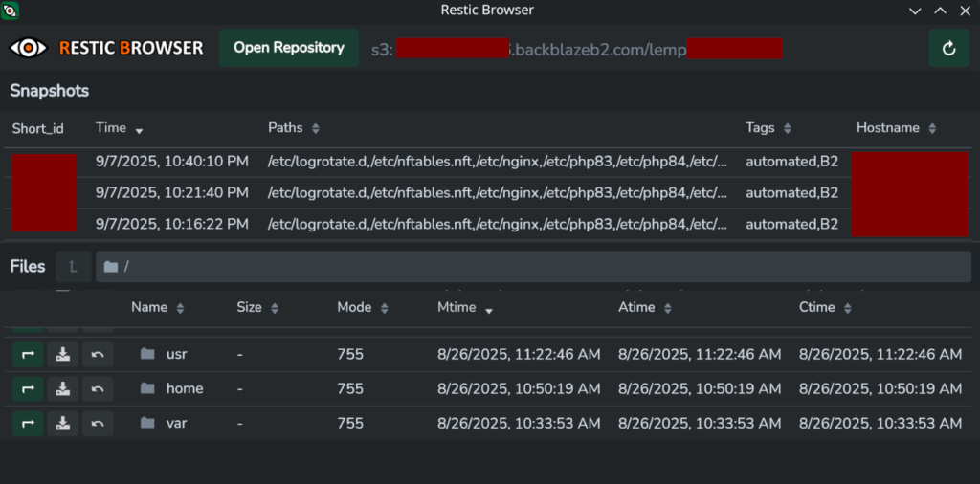Click the refresh repository icon at top right

[x=948, y=48]
